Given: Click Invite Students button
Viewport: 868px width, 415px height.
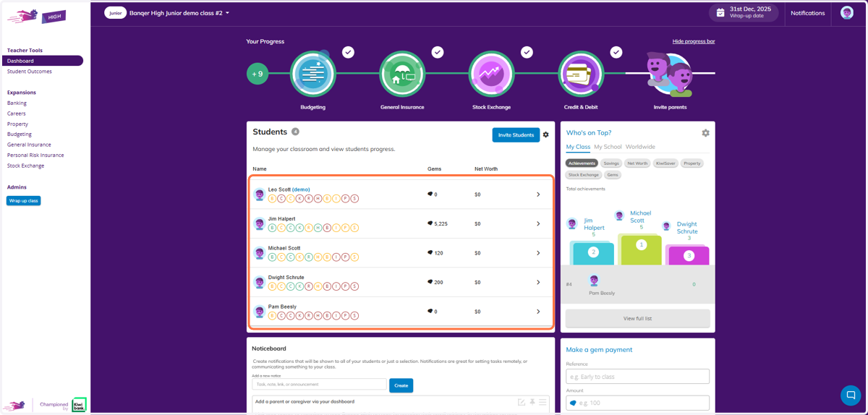Looking at the screenshot, I should (x=516, y=134).
